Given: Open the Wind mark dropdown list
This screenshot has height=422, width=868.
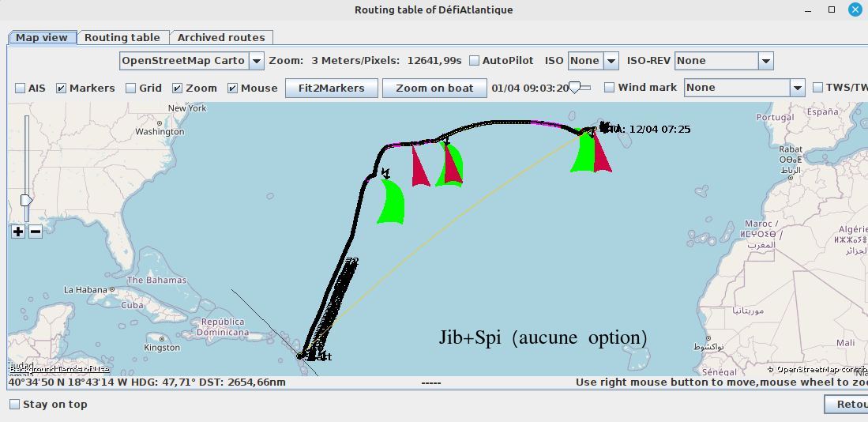Looking at the screenshot, I should (x=797, y=88).
